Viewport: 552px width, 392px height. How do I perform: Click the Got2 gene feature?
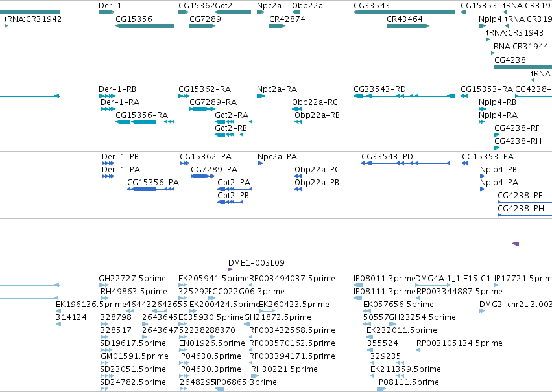(233, 12)
